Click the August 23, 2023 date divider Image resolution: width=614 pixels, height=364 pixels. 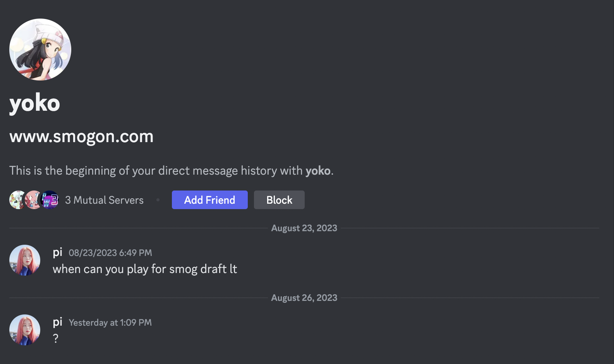pyautogui.click(x=304, y=228)
